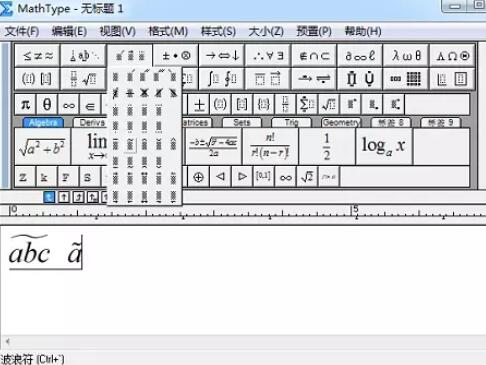Switch to the Trig tab

point(291,123)
